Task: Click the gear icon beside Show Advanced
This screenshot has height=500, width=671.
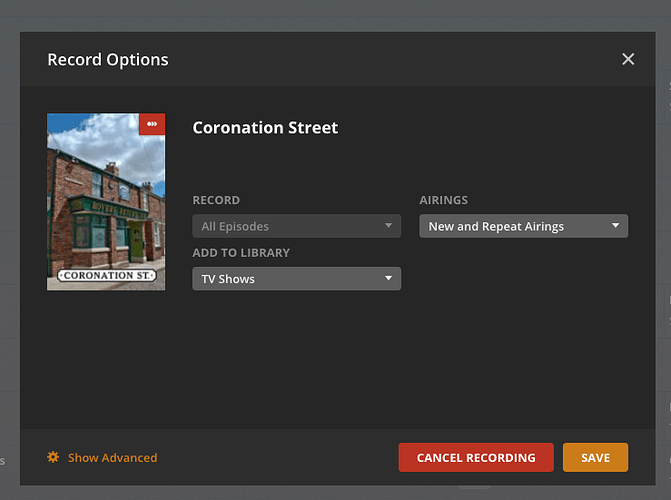Action: coord(53,457)
